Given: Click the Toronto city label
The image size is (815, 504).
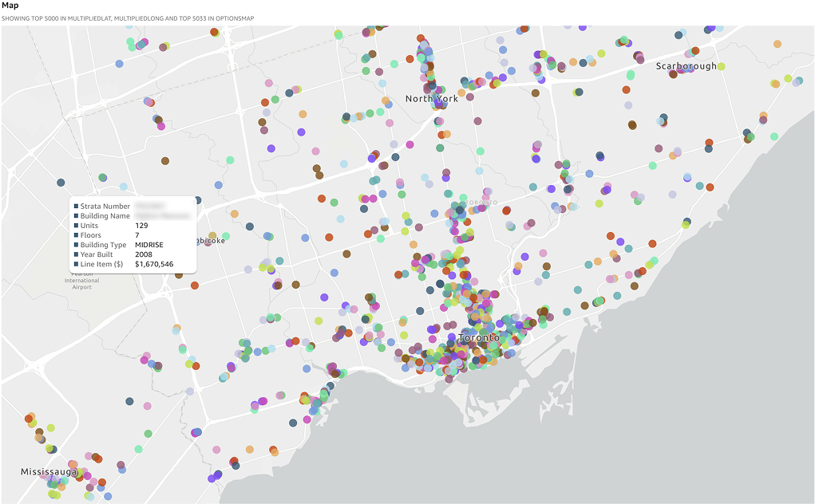Looking at the screenshot, I should (478, 338).
